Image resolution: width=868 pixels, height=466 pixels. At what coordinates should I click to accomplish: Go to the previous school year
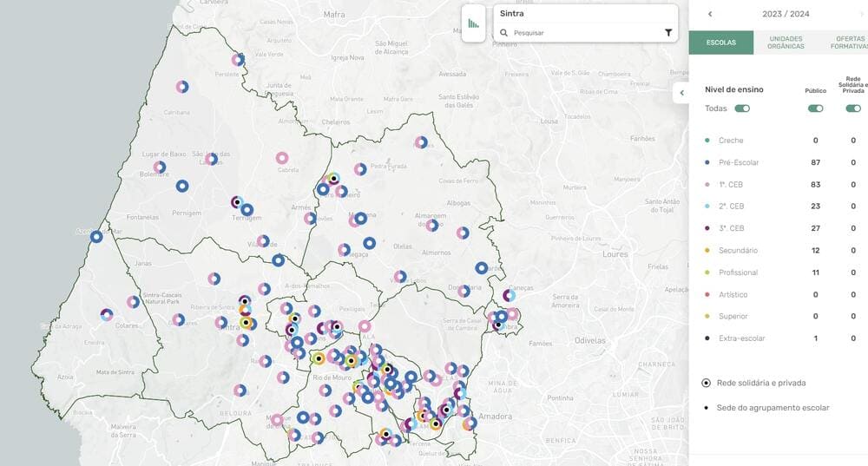710,14
